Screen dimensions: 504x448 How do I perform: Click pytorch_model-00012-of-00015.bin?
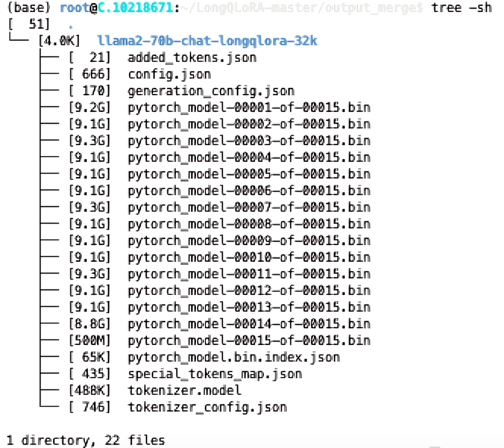249,291
